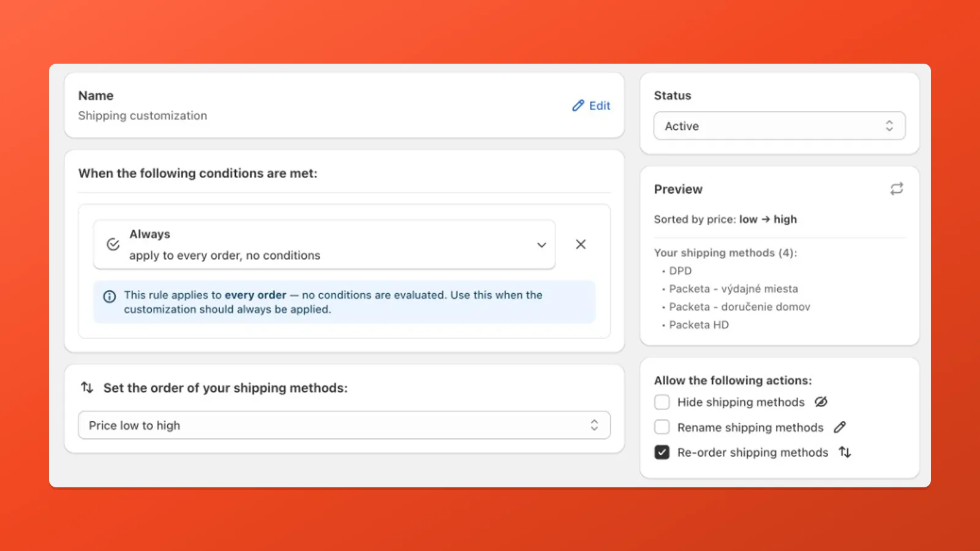Click the checkmark icon beside the Always condition
This screenshot has width=980, height=551.
click(112, 244)
